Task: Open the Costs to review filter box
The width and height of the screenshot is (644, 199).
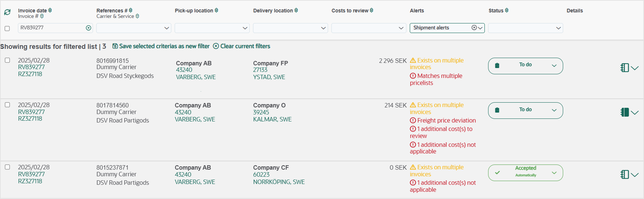Action: 369,28
